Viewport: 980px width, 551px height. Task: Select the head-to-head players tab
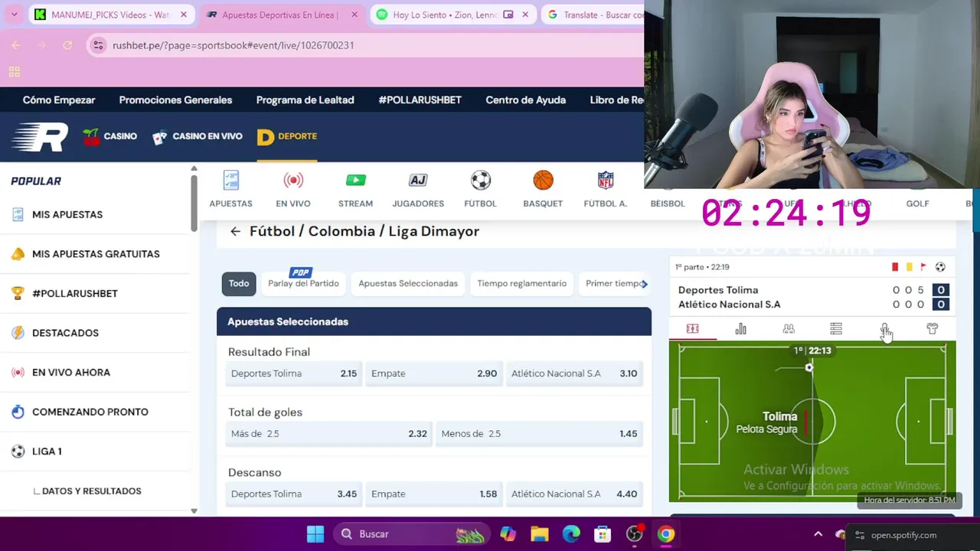[789, 329]
